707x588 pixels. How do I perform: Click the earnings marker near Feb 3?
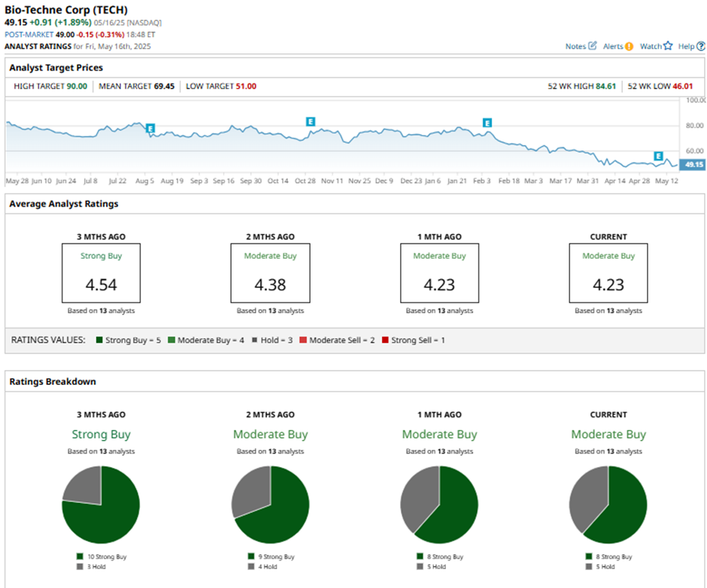[x=487, y=122]
